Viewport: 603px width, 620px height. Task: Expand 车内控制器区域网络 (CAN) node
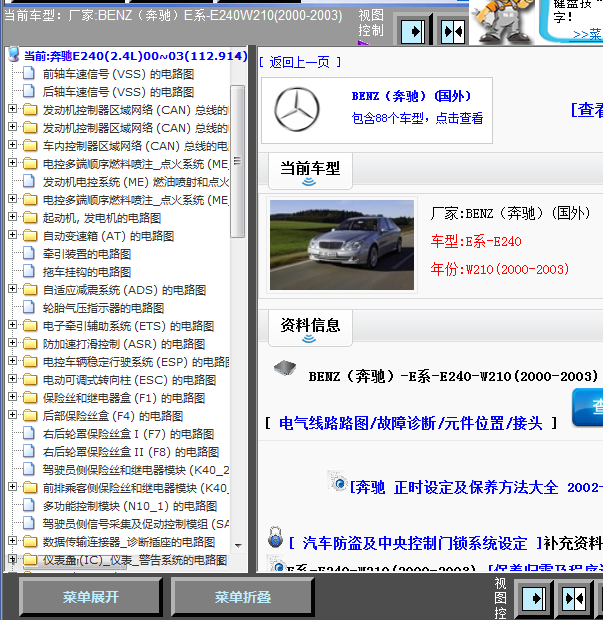pyautogui.click(x=12, y=144)
